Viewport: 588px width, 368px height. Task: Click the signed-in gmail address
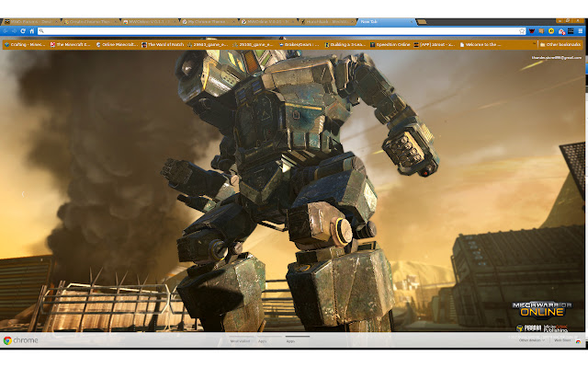tap(557, 57)
